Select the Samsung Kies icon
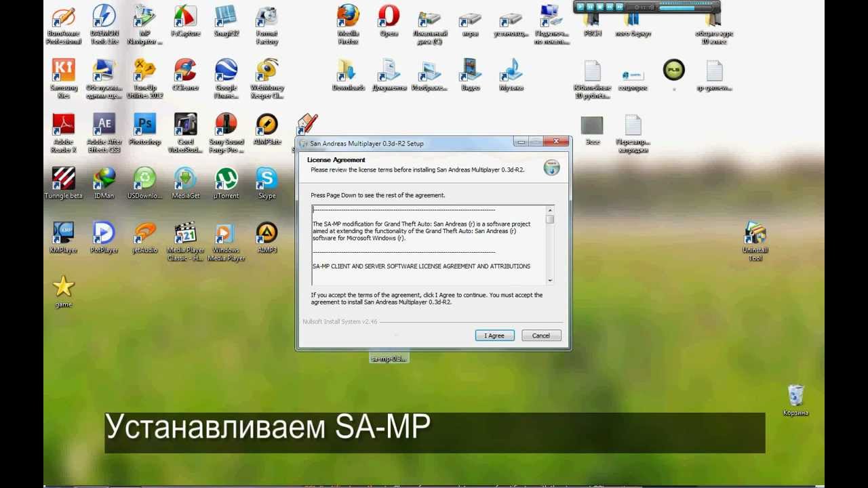This screenshot has width=868, height=488. pyautogui.click(x=63, y=78)
